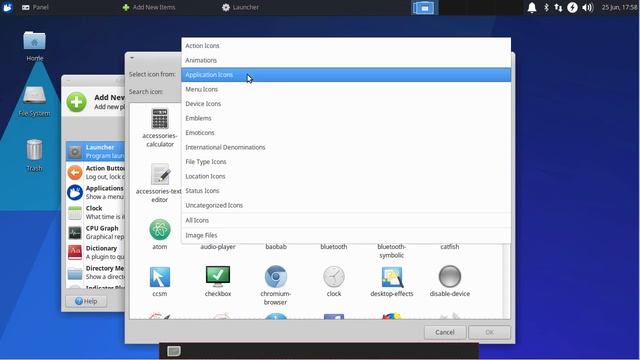Open the volume control icon
Screen dimensions: 640x360
587,7
